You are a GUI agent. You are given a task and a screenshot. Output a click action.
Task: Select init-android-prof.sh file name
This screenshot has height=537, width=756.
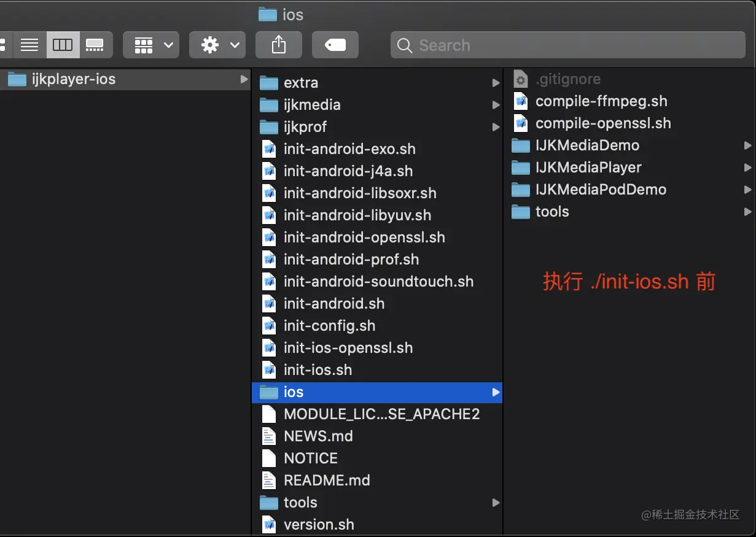coord(351,260)
